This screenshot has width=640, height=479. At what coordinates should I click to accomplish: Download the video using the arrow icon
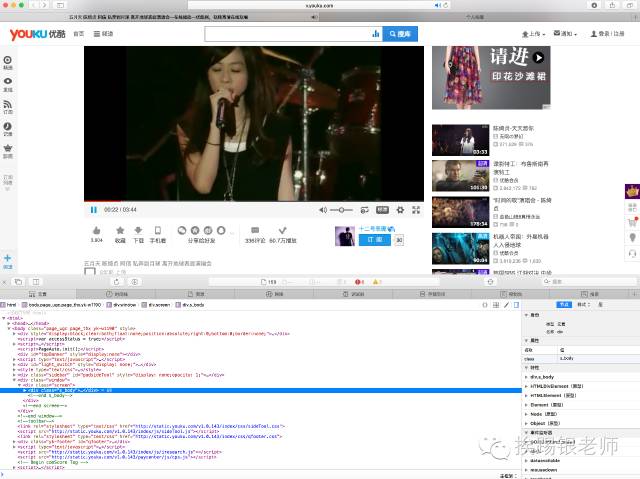[138, 231]
